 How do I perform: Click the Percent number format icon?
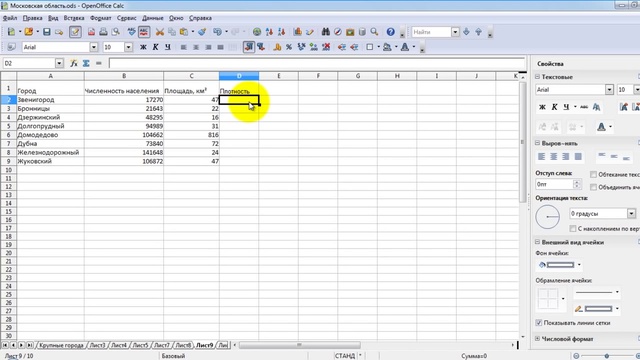[289, 47]
